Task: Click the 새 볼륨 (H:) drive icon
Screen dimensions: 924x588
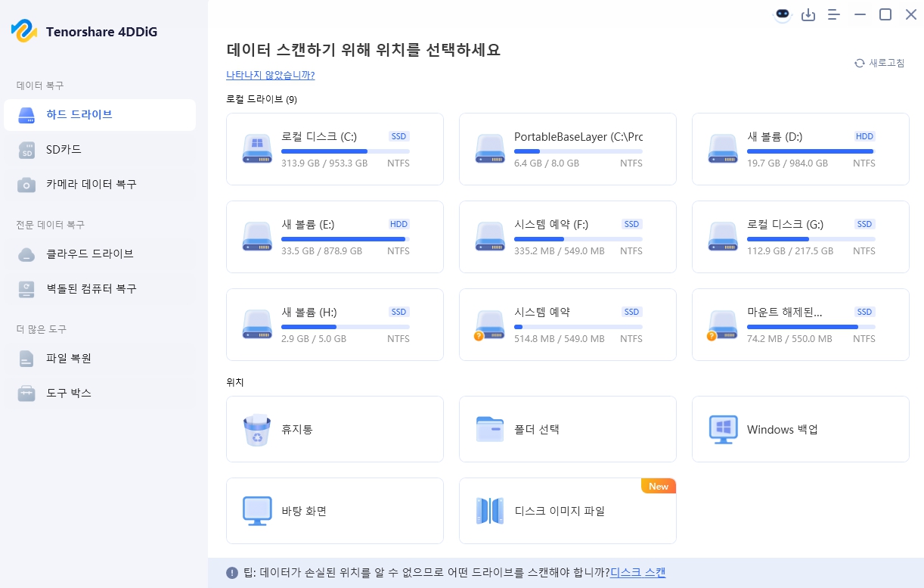Action: click(257, 324)
